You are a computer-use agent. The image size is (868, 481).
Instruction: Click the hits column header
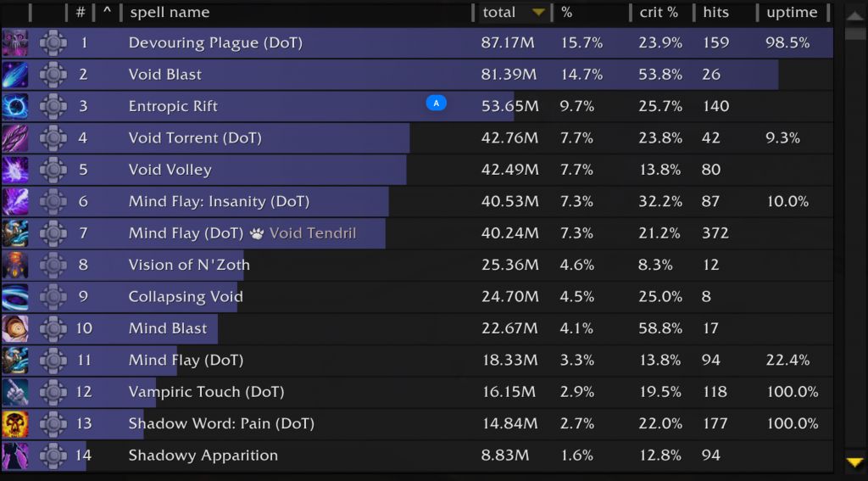[716, 13]
